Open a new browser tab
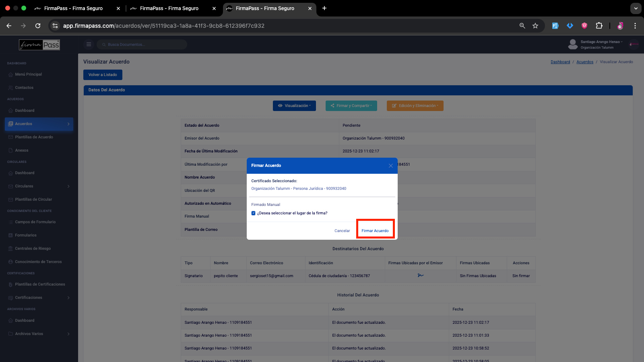Viewport: 644px width, 362px height. (324, 8)
